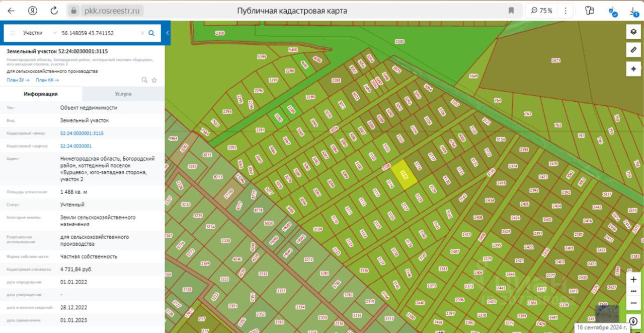644x333 pixels.
Task: Open cadastral number link 52:24:0030001:3115
Action: click(82, 133)
